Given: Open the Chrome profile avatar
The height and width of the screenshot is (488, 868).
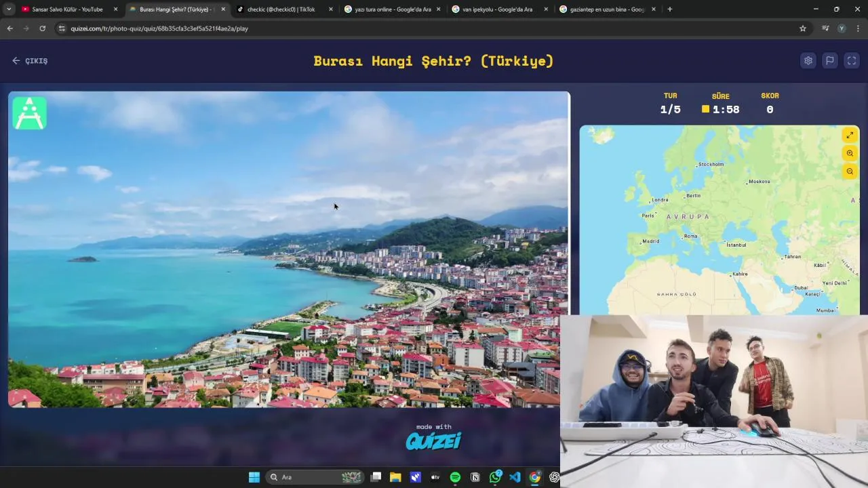Looking at the screenshot, I should [x=842, y=28].
